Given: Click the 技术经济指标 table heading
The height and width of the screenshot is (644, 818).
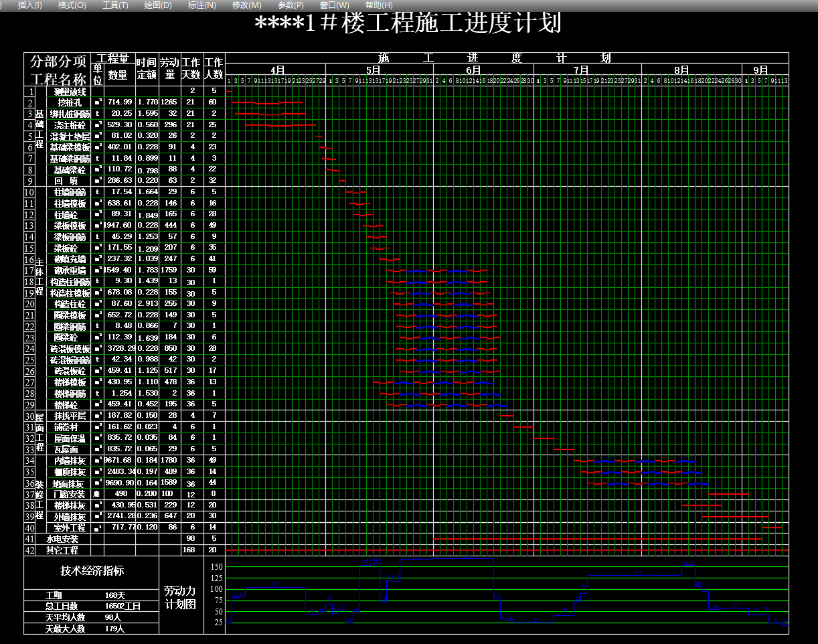Looking at the screenshot, I should coord(92,571).
